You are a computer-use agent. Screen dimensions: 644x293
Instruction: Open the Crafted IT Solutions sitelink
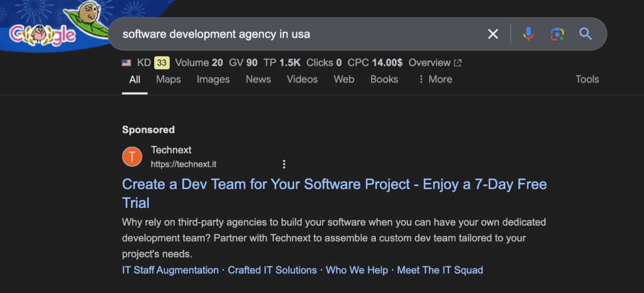pos(272,270)
